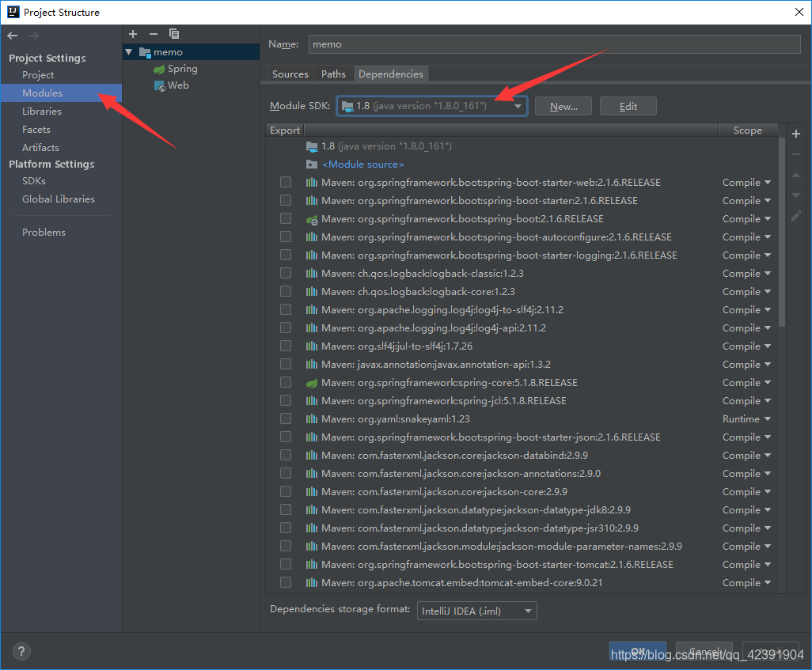Move dependency up arrow icon
The height and width of the screenshot is (670, 812).
point(796,175)
